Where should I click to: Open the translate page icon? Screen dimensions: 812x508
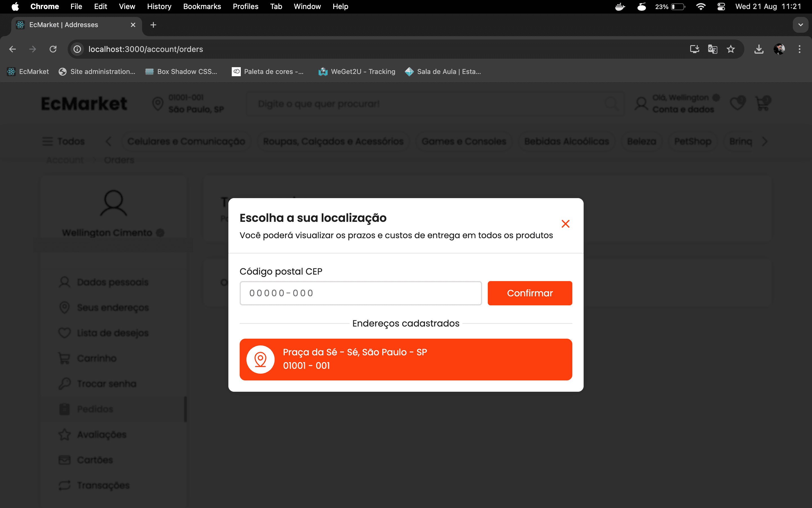click(713, 49)
